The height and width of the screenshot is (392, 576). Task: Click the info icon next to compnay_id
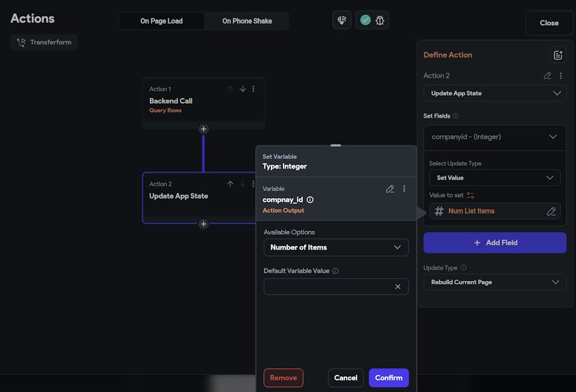point(310,200)
